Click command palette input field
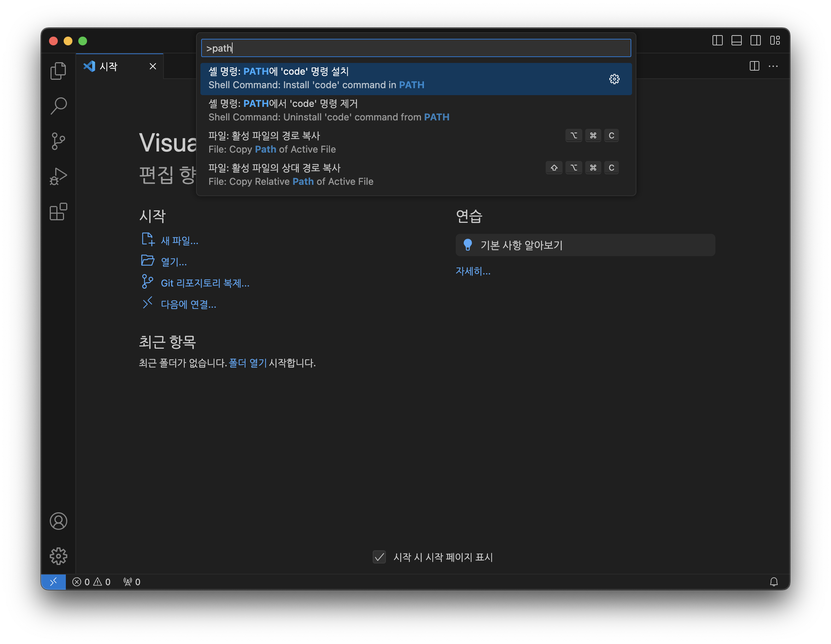The width and height of the screenshot is (831, 644). (415, 48)
